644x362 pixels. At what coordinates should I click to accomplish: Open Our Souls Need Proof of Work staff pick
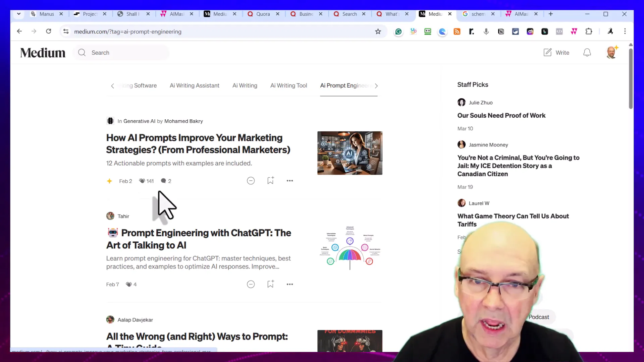click(x=501, y=115)
